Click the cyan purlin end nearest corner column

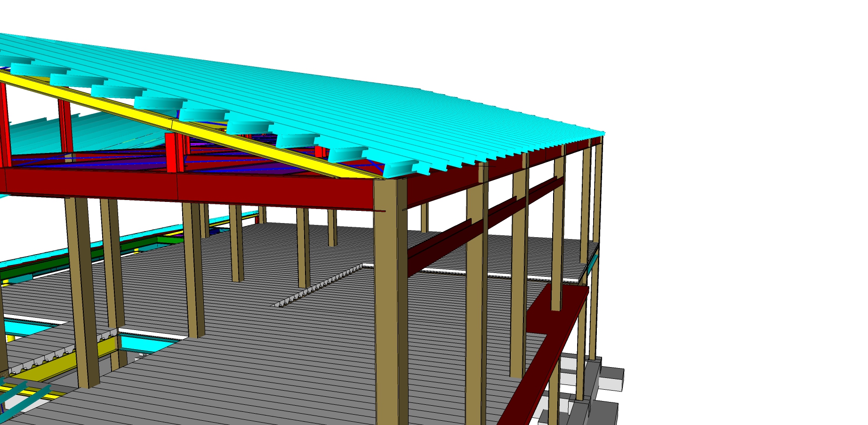pyautogui.click(x=399, y=168)
